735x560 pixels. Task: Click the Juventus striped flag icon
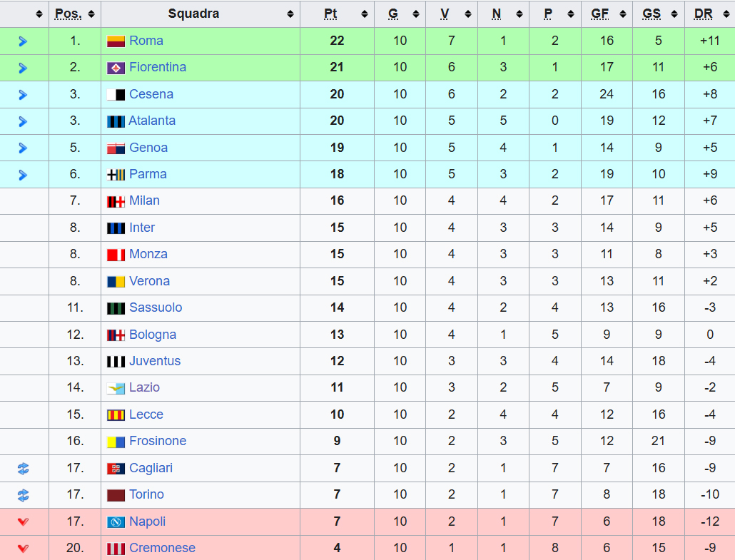coord(116,362)
